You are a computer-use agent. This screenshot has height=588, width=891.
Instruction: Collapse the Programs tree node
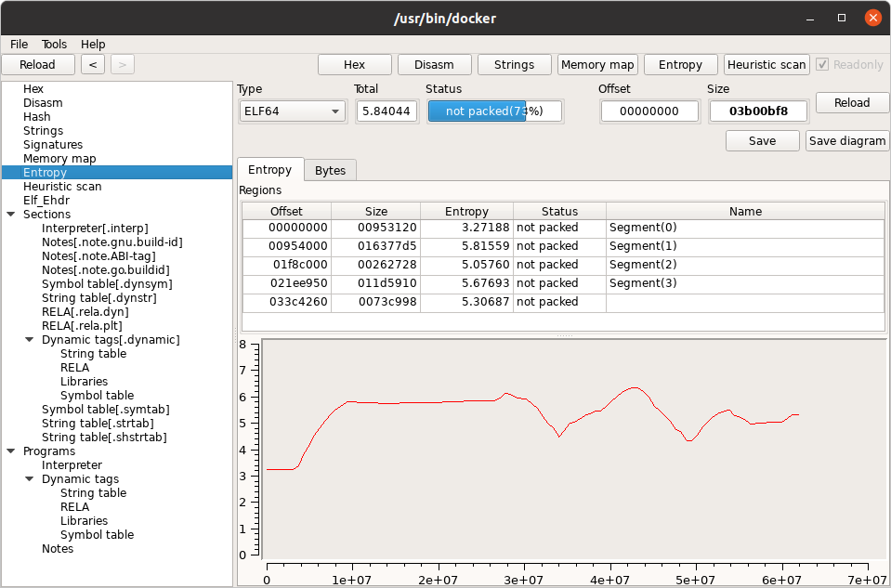pos(11,451)
